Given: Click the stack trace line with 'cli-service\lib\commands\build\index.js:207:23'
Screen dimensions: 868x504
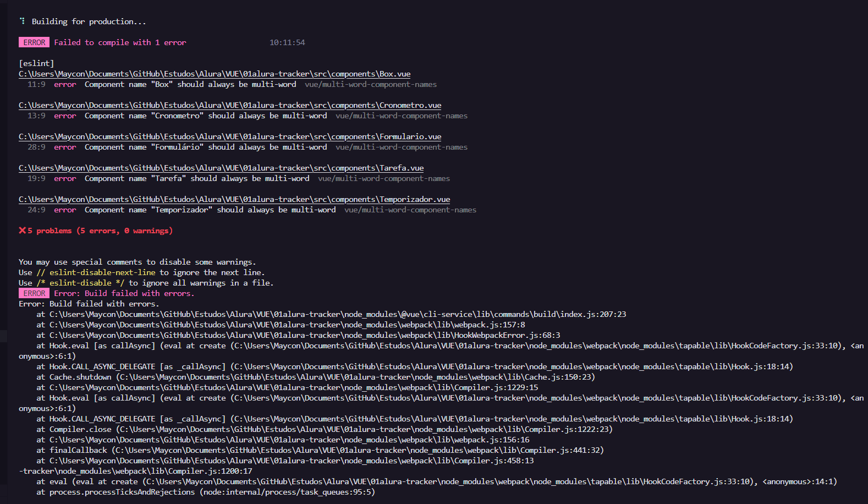Looking at the screenshot, I should [x=331, y=314].
